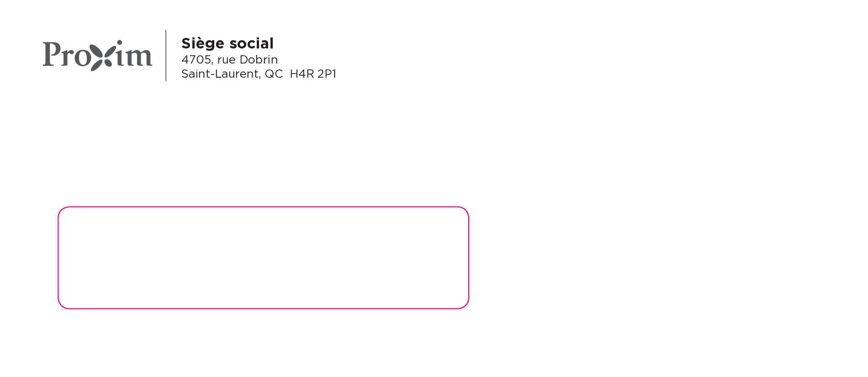Select the word "social" in the heading
Screen dimensions: 868x377
click(x=251, y=43)
